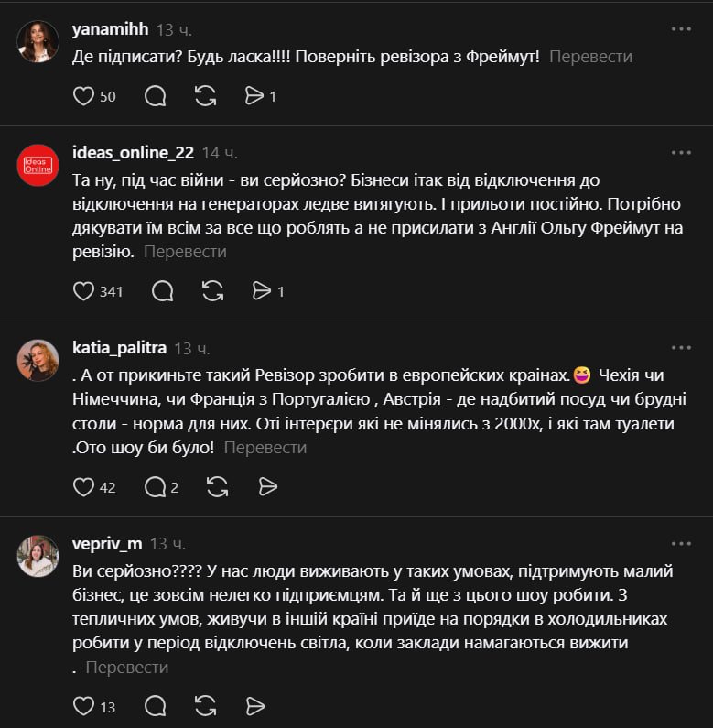Open ideas_online_22 avatar
Viewport: 713px width, 728px height.
38,165
